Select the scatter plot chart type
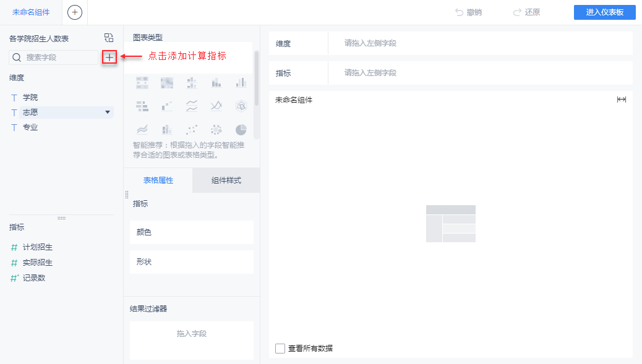The height and width of the screenshot is (364, 642). (192, 130)
